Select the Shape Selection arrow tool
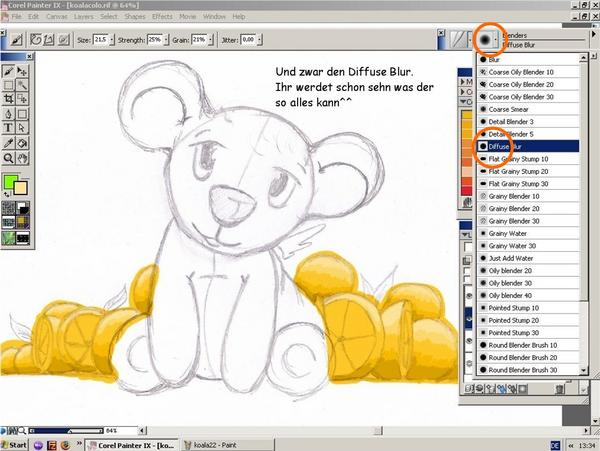Image resolution: width=600 pixels, height=451 pixels. [x=22, y=128]
